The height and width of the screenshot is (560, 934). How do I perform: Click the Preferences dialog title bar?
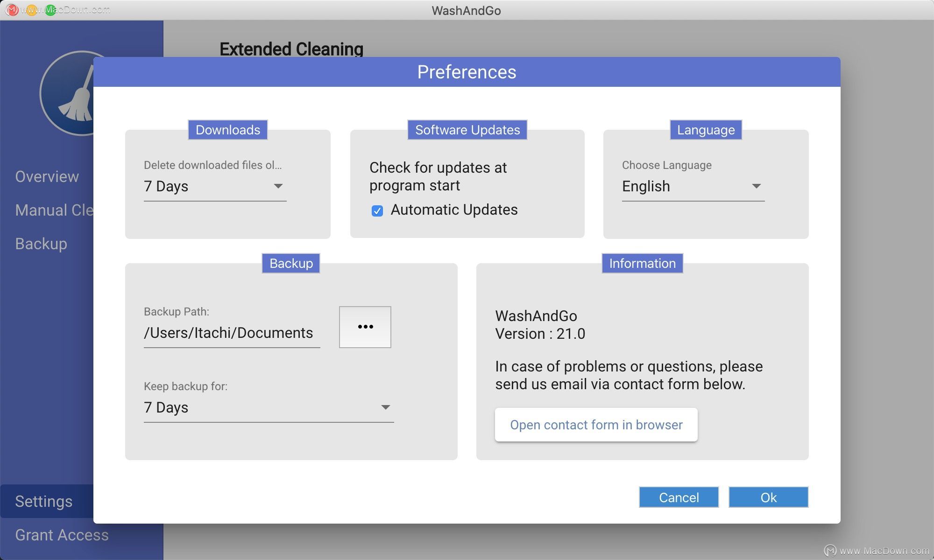(x=467, y=72)
